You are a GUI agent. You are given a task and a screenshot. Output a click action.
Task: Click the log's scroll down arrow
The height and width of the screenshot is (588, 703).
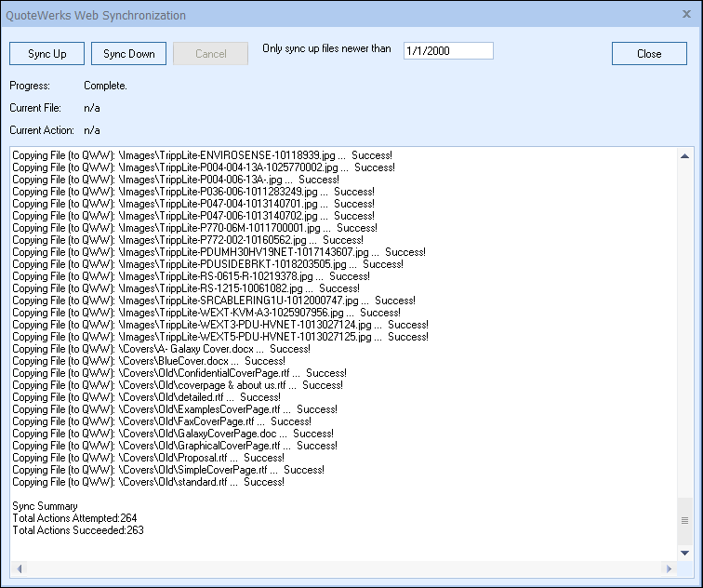tap(685, 553)
